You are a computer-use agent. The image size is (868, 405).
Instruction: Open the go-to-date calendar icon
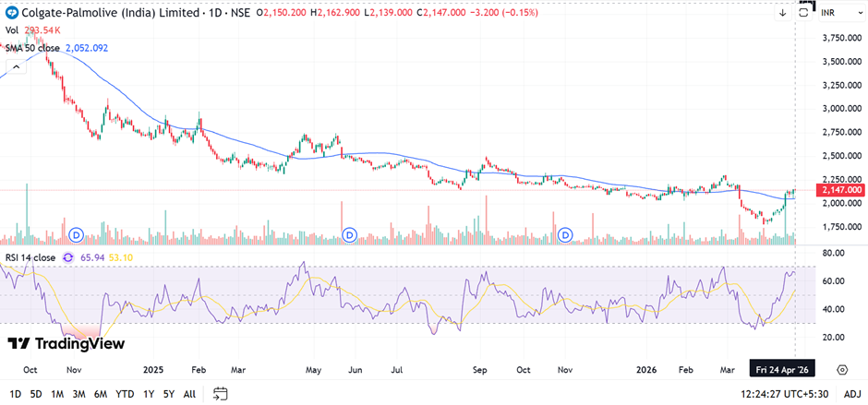[x=221, y=393]
